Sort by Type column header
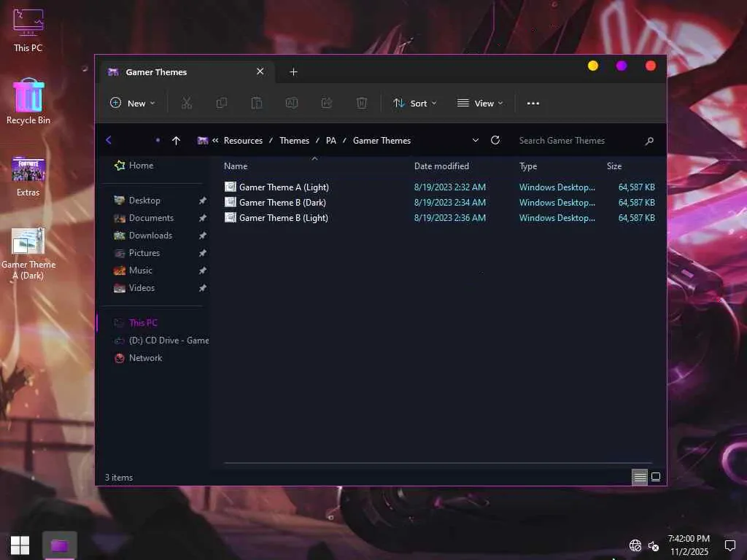This screenshot has height=560, width=747. 528,166
